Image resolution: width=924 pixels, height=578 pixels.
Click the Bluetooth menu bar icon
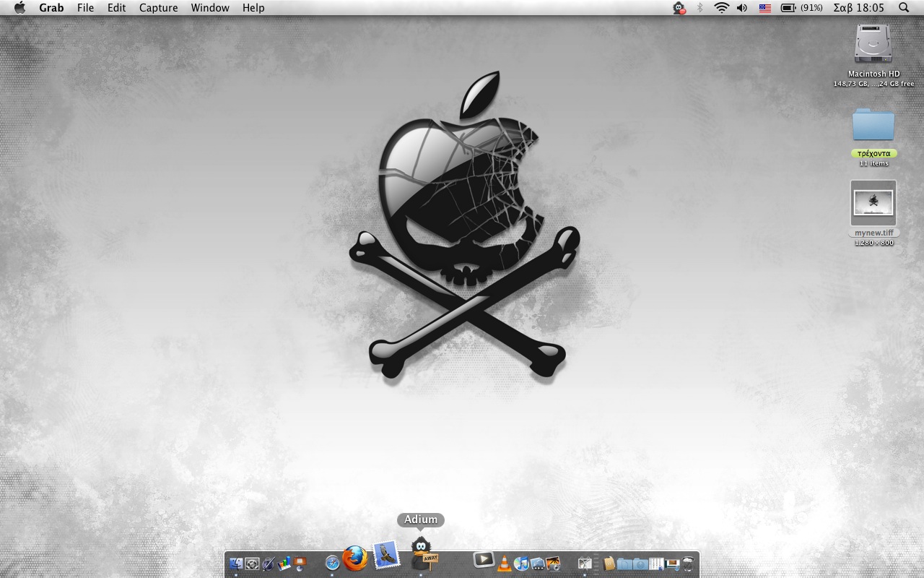(699, 8)
